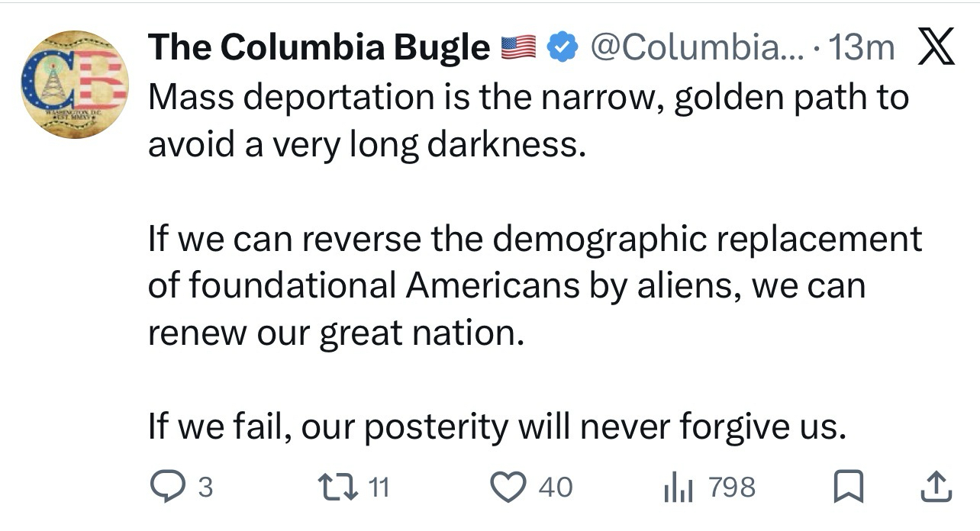The image size is (980, 531).
Task: Click the "demographic replacement" paragraph text
Action: pos(534,286)
